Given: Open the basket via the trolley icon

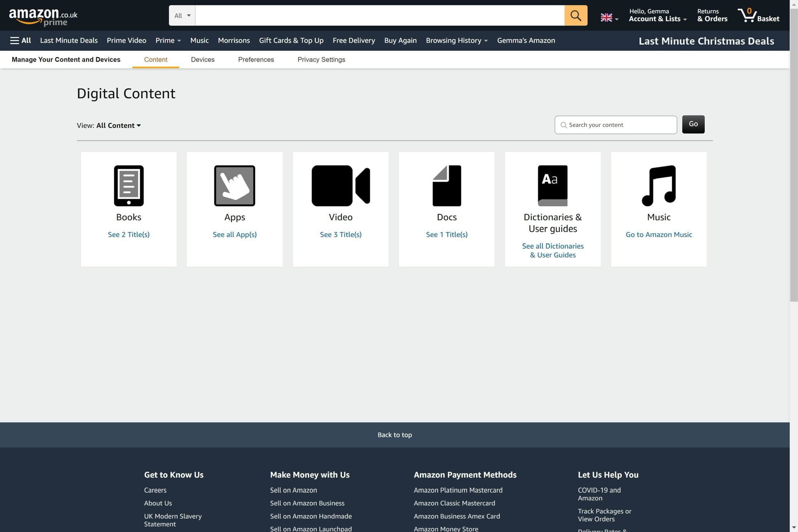Looking at the screenshot, I should click(748, 15).
